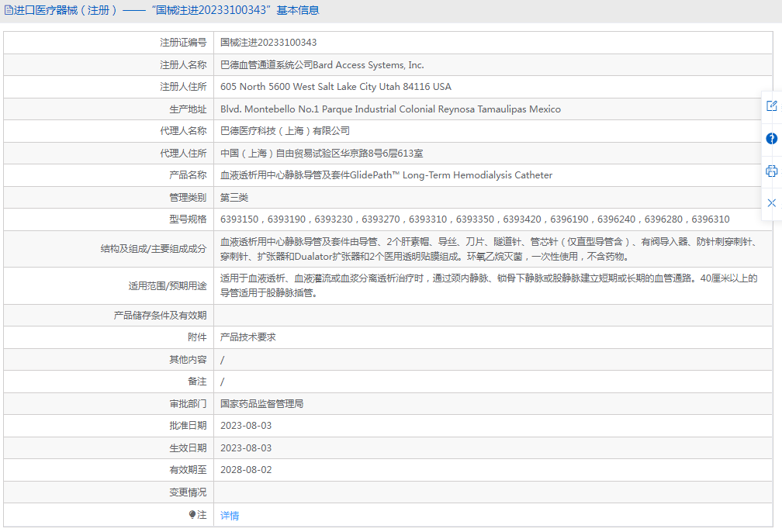782x532 pixels.
Task: Click the document icon beside page title
Action: (9, 10)
